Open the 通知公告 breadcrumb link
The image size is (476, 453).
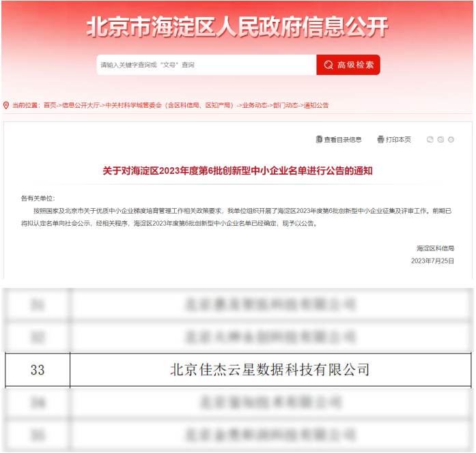[x=316, y=105]
